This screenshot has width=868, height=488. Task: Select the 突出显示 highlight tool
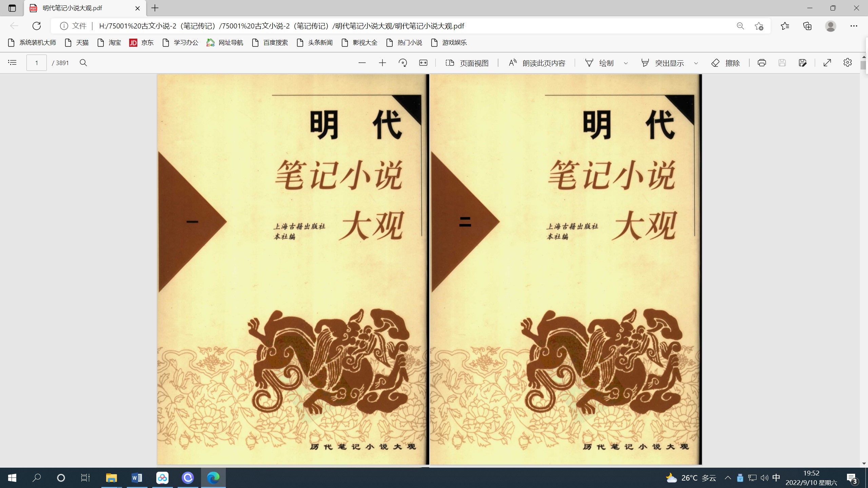tap(663, 63)
